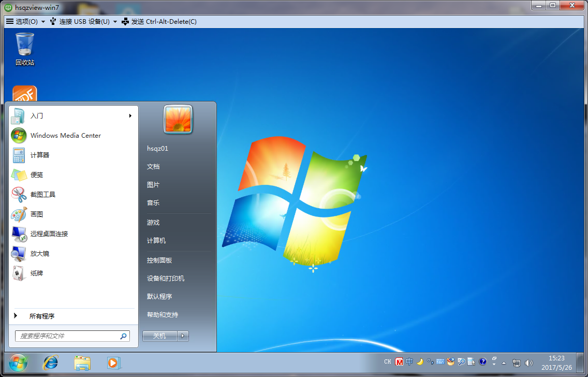Screen dimensions: 588x377
Task: Click the user account flower picture
Action: tap(178, 119)
